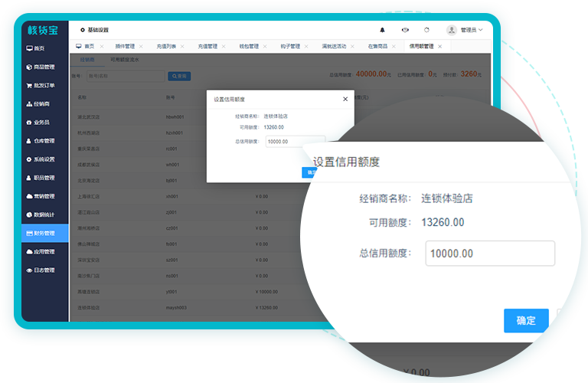Click the blue 确定 button in magnified dialog
The height and width of the screenshot is (383, 588).
526,320
